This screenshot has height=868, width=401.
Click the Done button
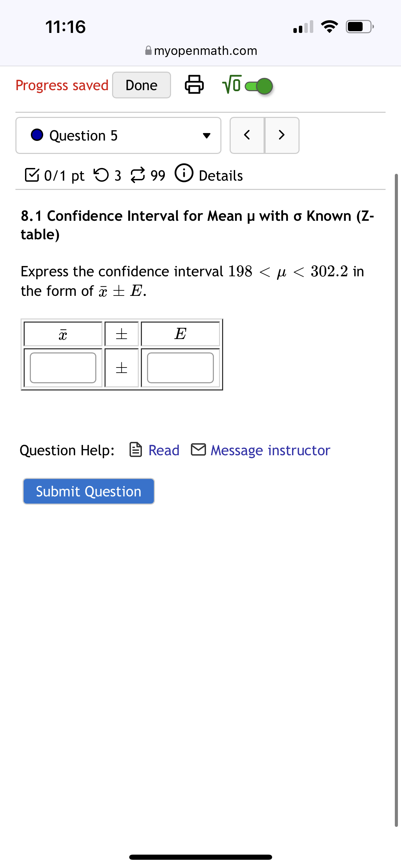pyautogui.click(x=141, y=85)
